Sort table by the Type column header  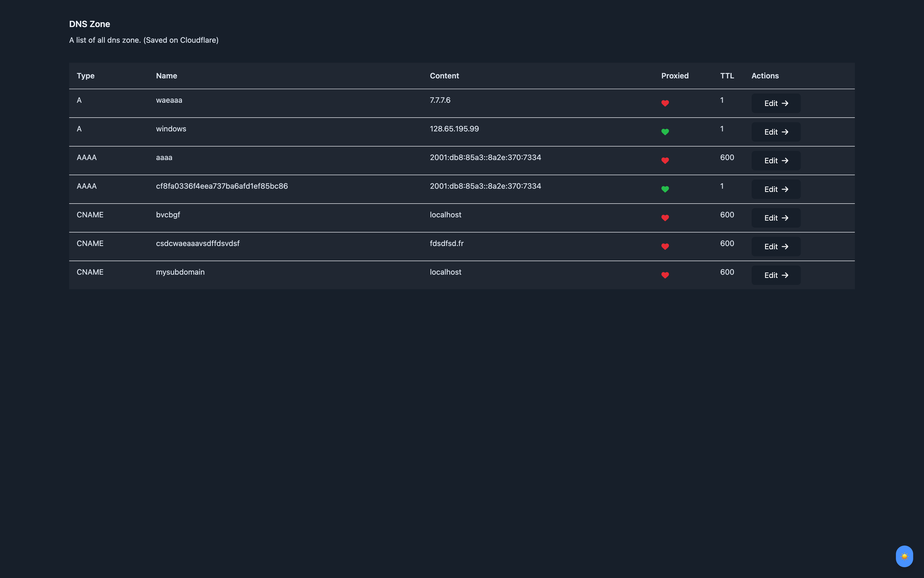85,76
